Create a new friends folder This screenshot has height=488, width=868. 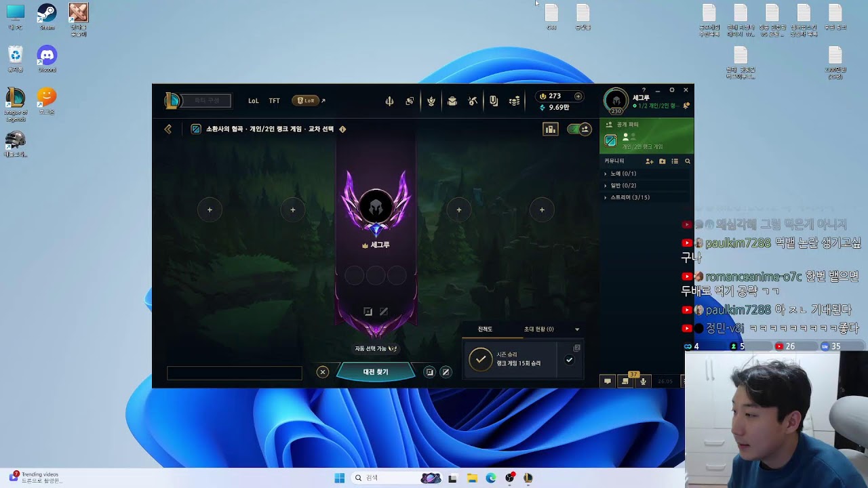point(663,161)
